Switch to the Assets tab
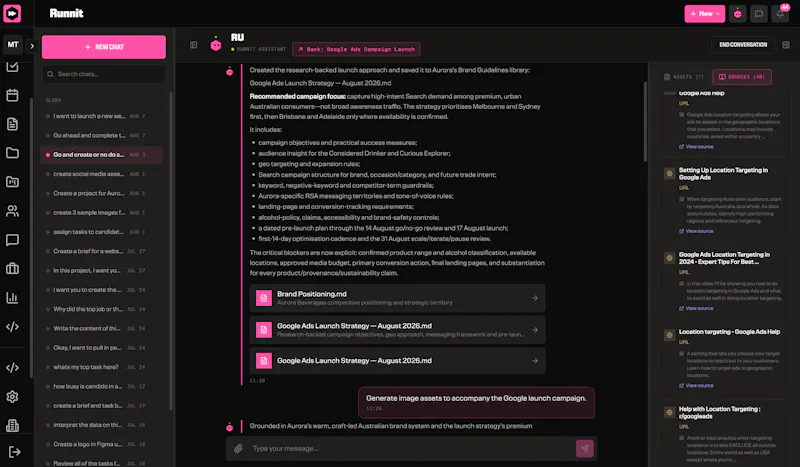The image size is (800, 467). (684, 77)
